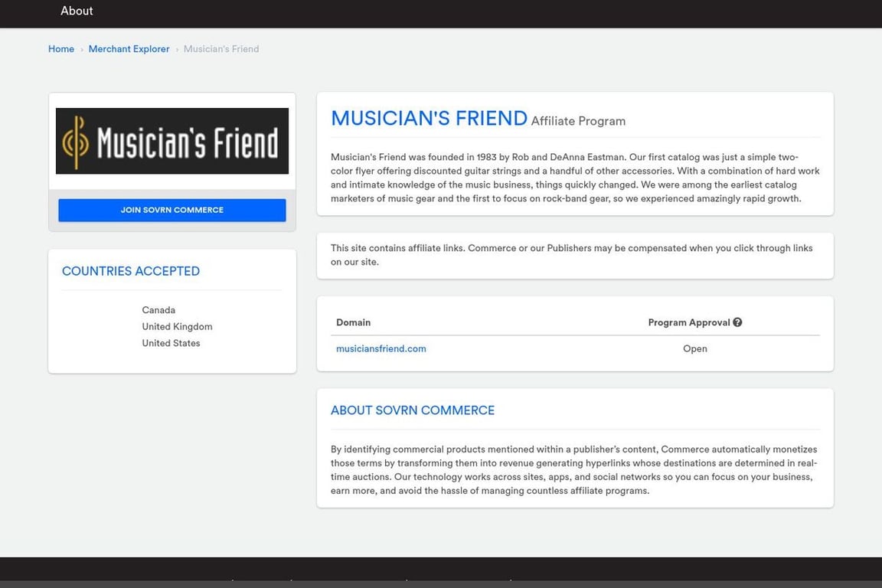
Task: Click the About Sovrn Commerce heading
Action: tap(413, 410)
